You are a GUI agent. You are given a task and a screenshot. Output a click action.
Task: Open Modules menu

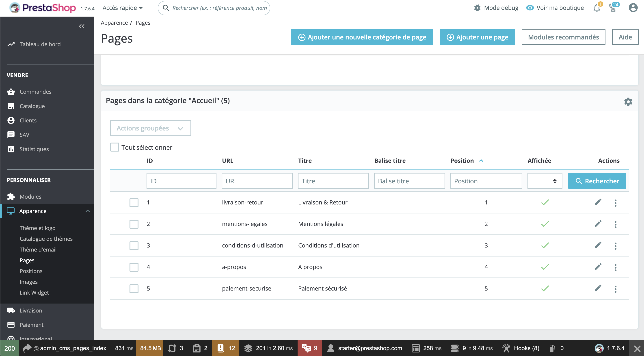click(30, 196)
